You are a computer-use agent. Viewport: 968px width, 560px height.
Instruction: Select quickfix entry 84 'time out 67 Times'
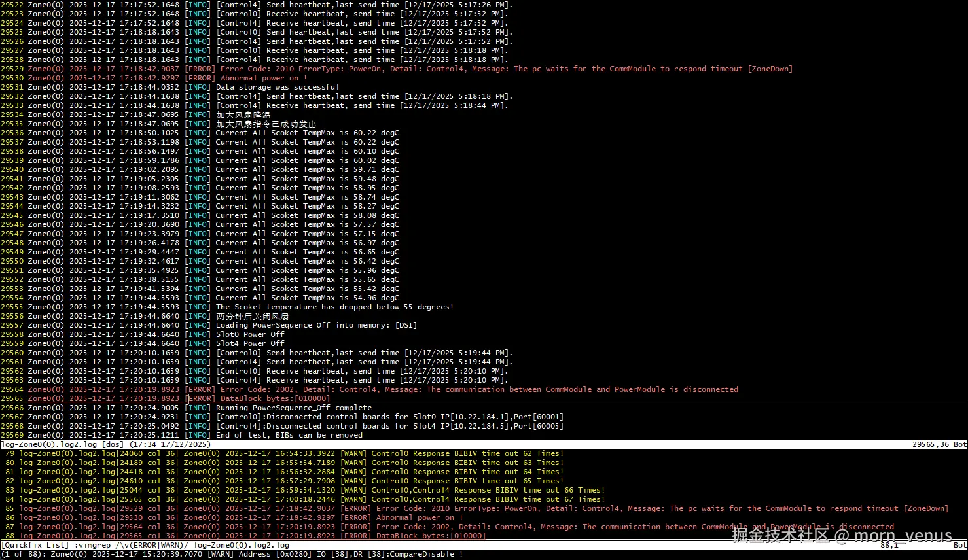pyautogui.click(x=305, y=499)
